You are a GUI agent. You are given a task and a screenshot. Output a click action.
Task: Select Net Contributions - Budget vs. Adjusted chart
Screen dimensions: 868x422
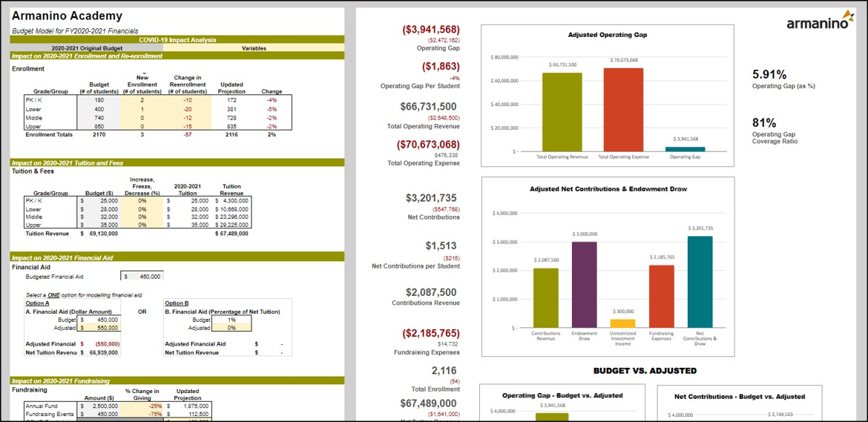click(740, 403)
